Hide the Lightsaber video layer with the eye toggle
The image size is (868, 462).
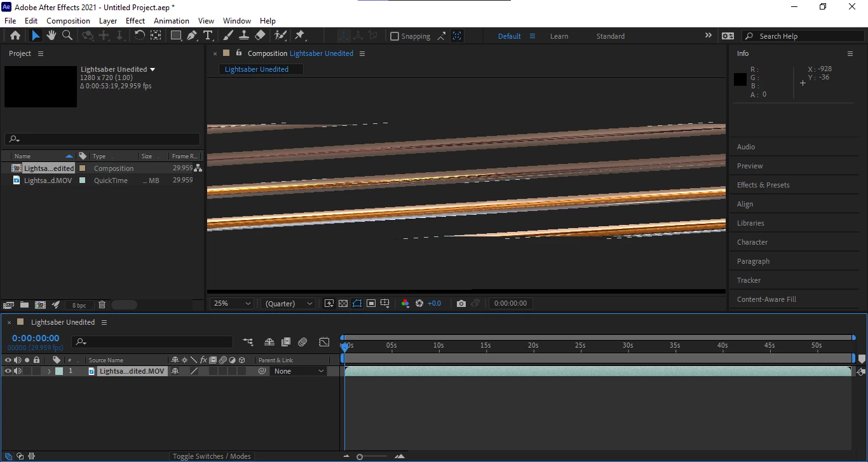coord(8,371)
